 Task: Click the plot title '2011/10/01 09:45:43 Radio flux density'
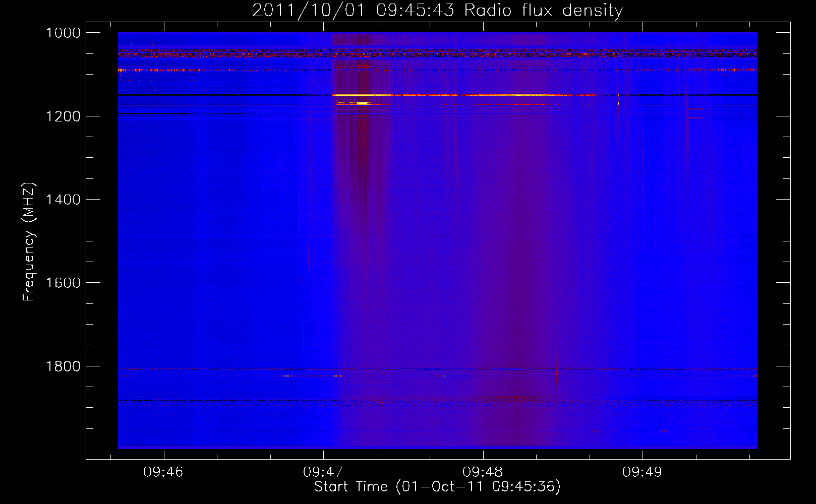pyautogui.click(x=437, y=10)
